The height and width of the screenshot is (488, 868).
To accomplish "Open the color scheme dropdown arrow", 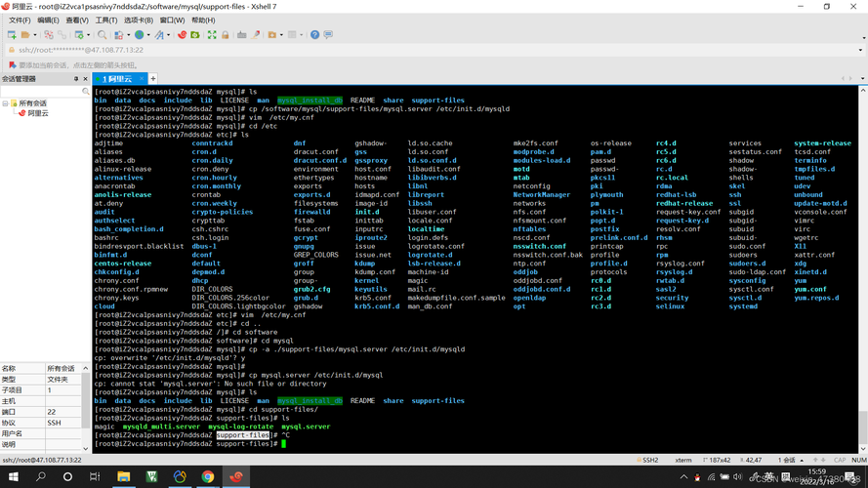I will [129, 35].
